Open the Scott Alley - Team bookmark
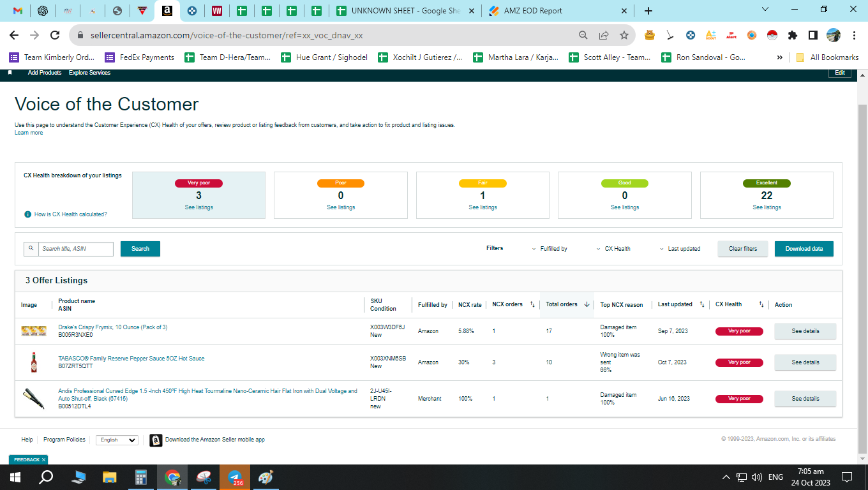The image size is (868, 490). click(x=609, y=57)
